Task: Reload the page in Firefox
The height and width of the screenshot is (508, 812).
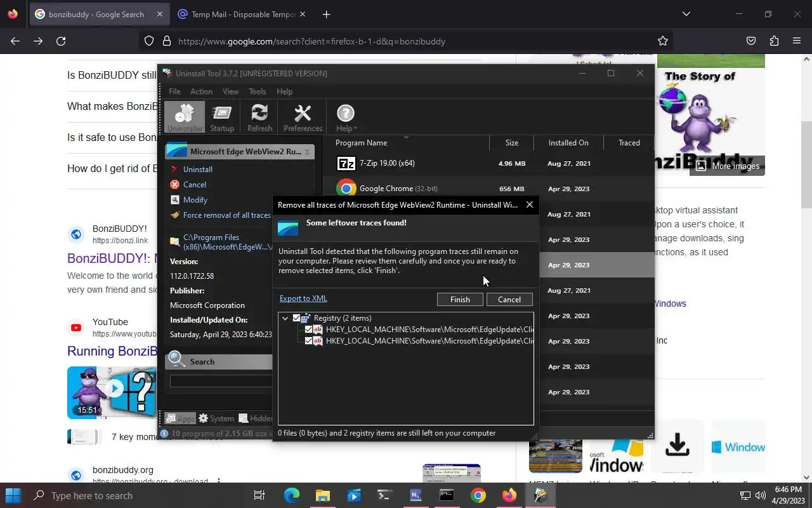Action: point(61,41)
